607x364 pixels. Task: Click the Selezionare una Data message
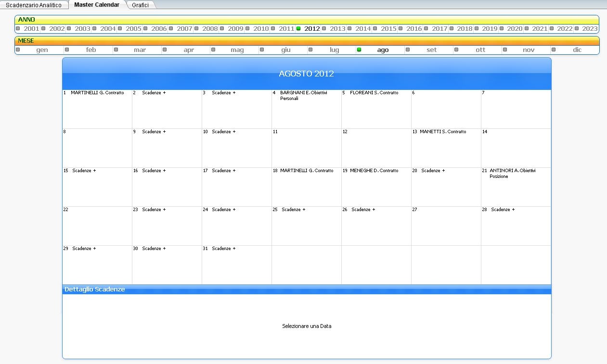307,326
